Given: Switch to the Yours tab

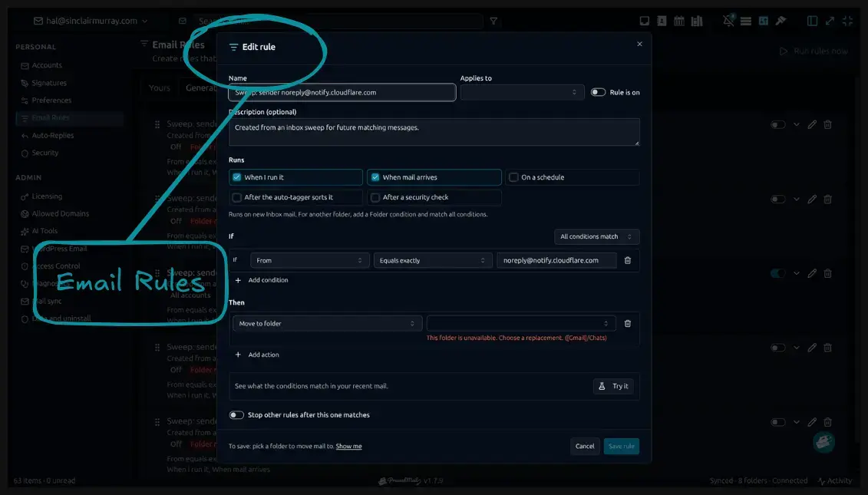Looking at the screenshot, I should click(x=160, y=88).
